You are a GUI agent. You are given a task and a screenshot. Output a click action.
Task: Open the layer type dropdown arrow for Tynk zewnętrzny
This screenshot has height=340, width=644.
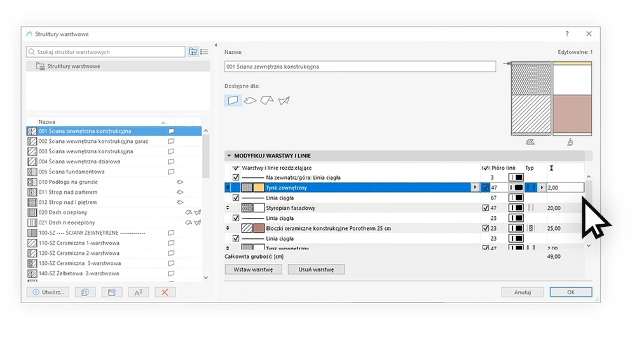click(542, 187)
